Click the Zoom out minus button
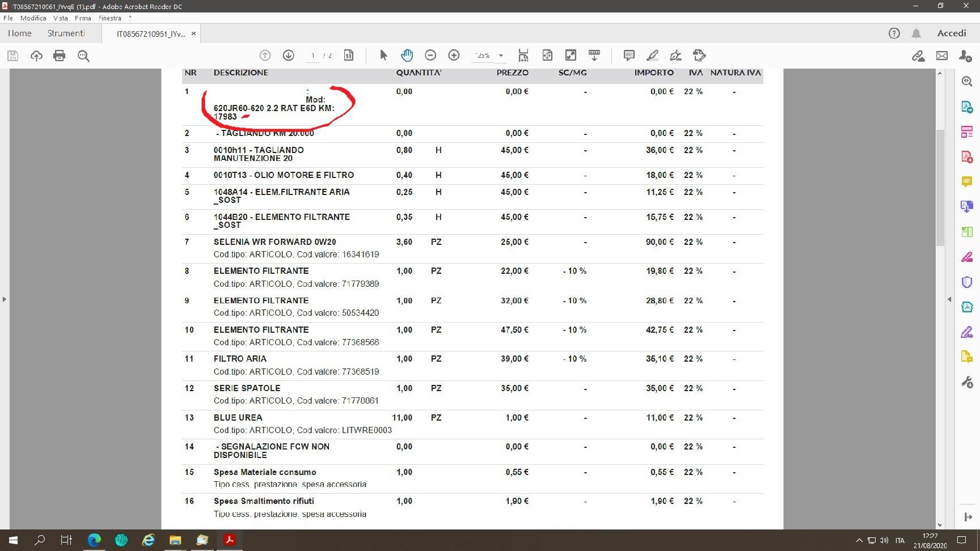 tap(430, 56)
